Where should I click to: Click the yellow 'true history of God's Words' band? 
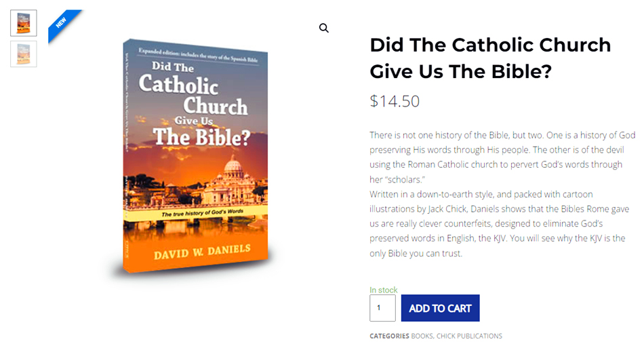(203, 214)
